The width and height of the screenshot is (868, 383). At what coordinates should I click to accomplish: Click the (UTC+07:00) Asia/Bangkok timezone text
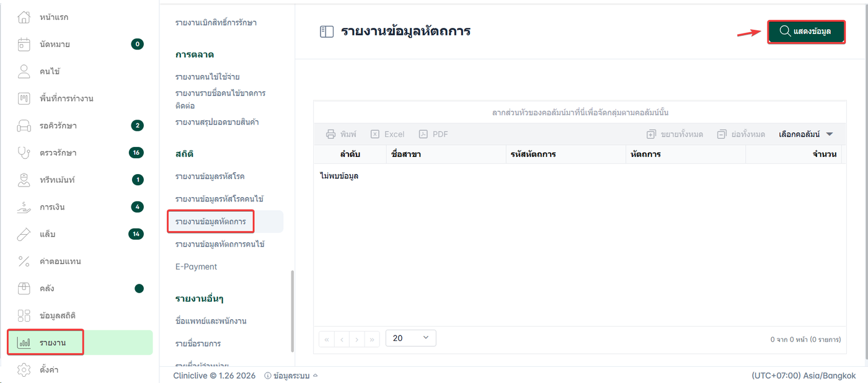(x=804, y=376)
